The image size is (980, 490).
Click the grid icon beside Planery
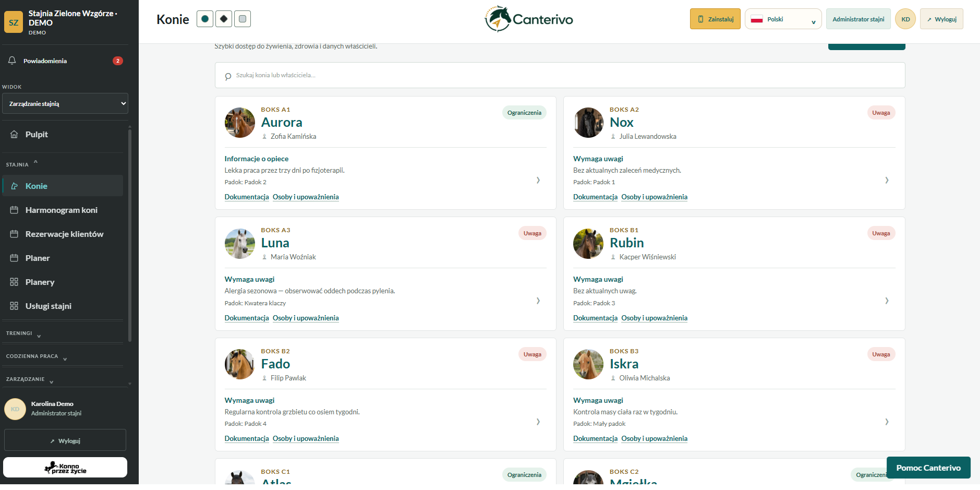pyautogui.click(x=14, y=282)
